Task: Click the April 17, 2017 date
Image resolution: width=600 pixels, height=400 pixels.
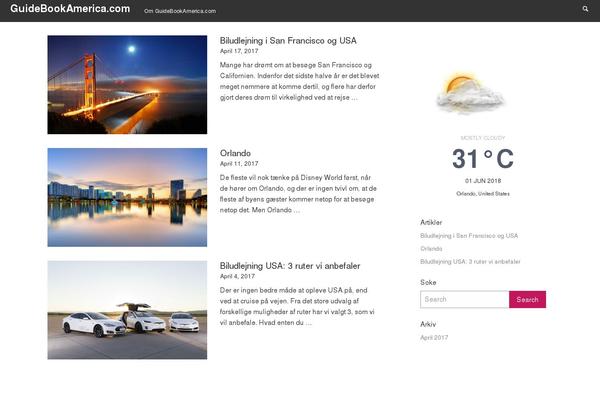Action: point(239,51)
